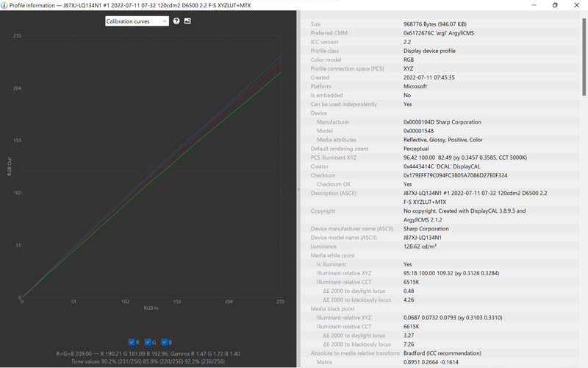This screenshot has height=368, width=588.
Task: Select the white point CCT value '6515K'
Action: pyautogui.click(x=412, y=282)
